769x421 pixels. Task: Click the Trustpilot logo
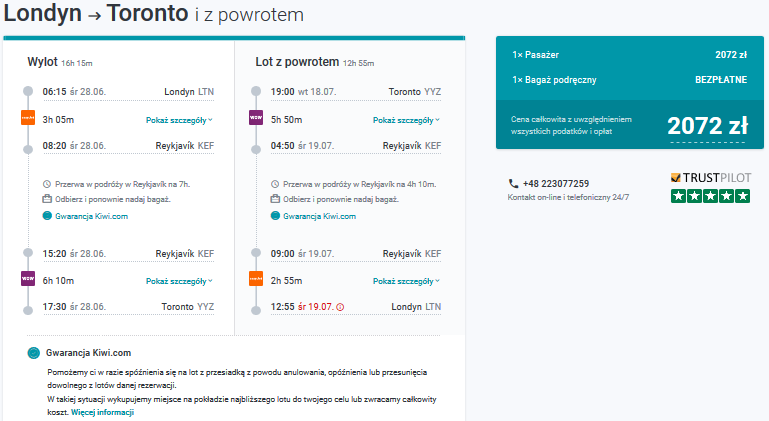tap(711, 178)
